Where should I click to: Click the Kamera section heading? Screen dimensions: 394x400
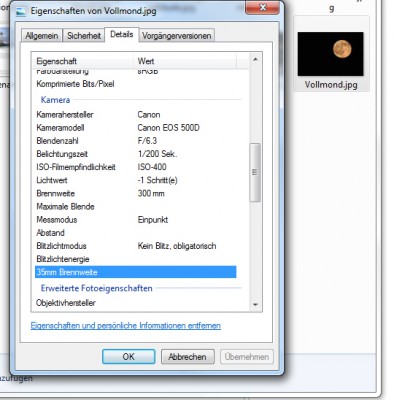pyautogui.click(x=55, y=100)
